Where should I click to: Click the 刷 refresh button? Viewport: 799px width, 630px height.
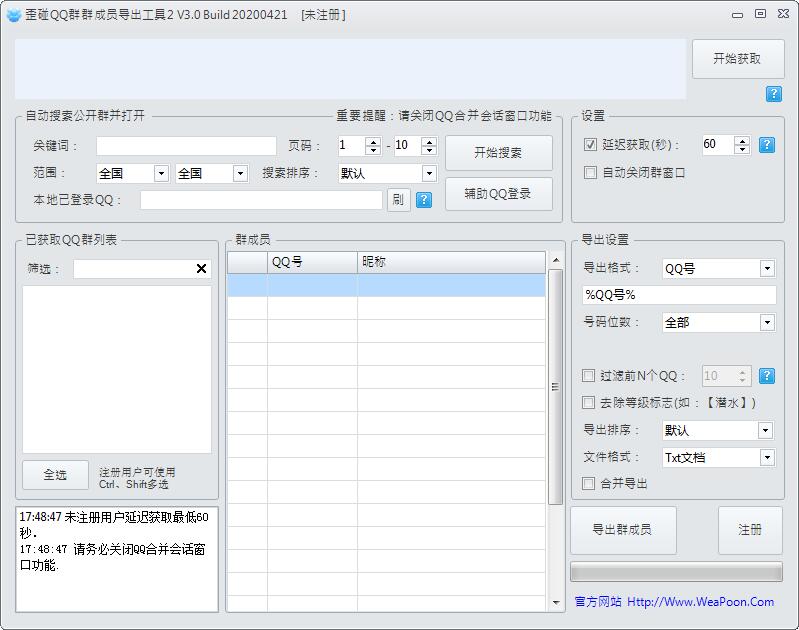click(398, 200)
